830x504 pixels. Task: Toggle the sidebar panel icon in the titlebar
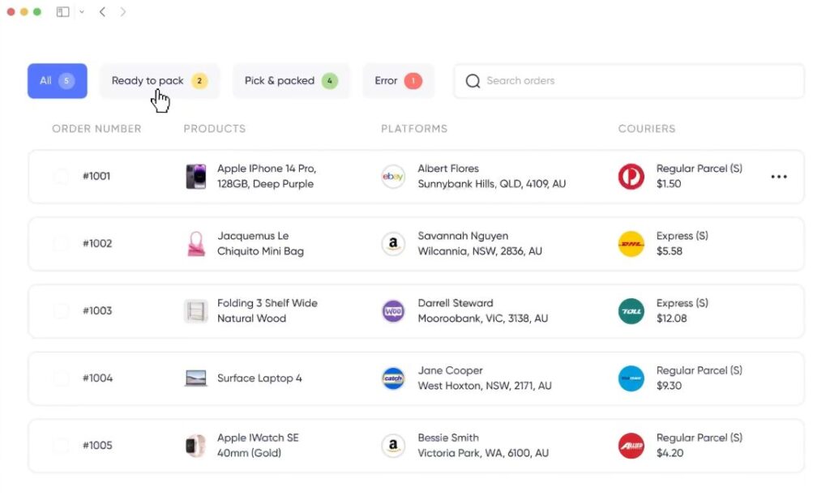[x=62, y=11]
